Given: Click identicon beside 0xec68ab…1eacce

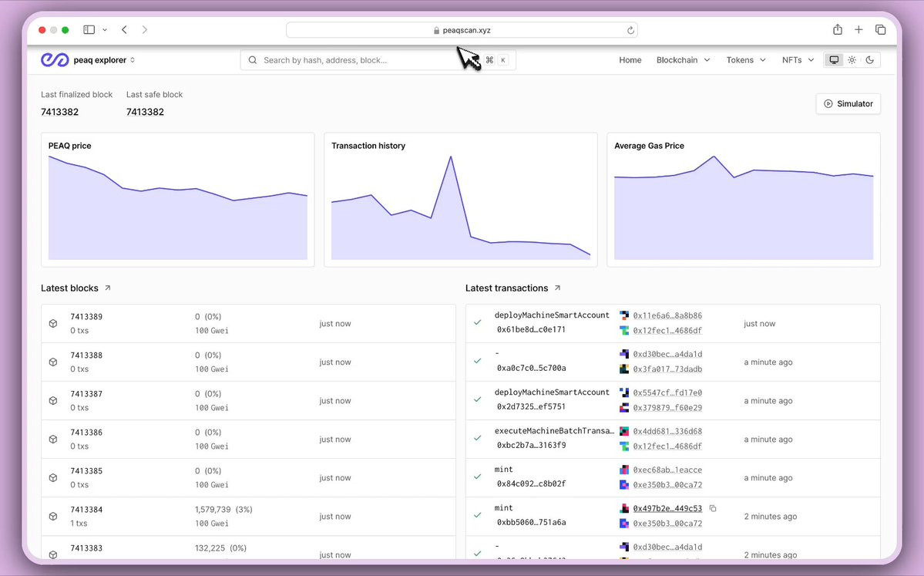Looking at the screenshot, I should pos(624,470).
